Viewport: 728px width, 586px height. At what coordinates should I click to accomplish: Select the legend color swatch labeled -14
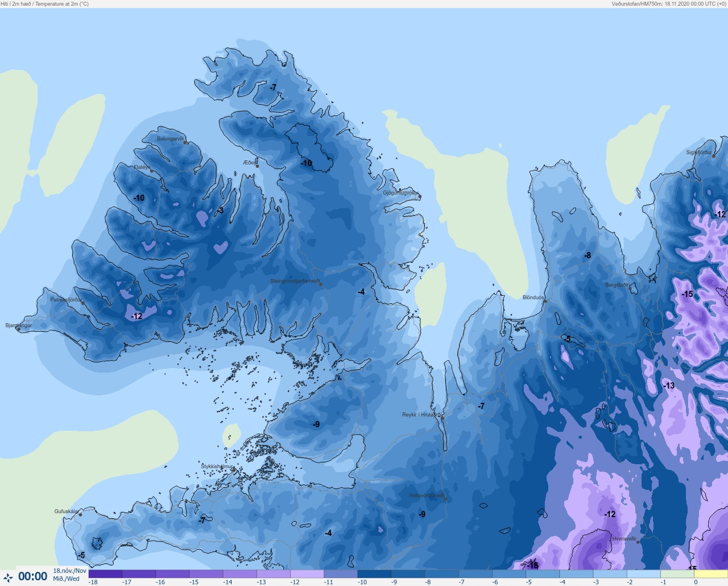239,574
